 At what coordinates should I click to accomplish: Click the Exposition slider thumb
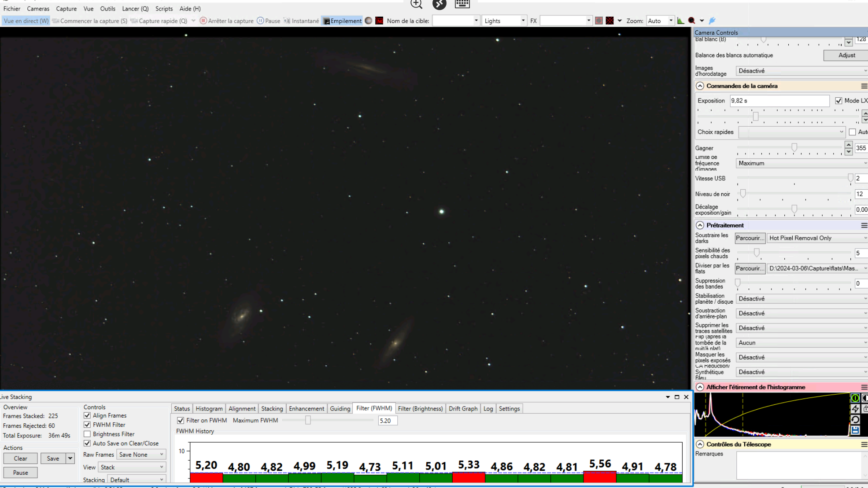tap(756, 116)
